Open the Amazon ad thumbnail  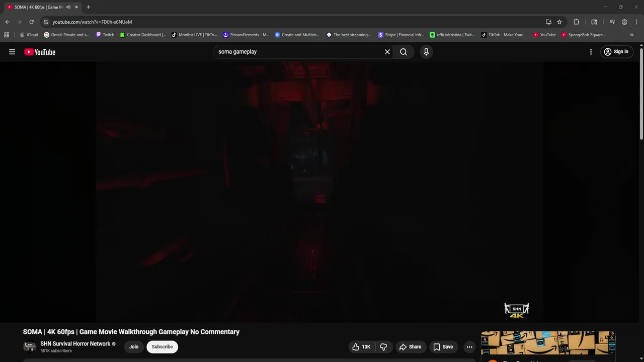(548, 343)
